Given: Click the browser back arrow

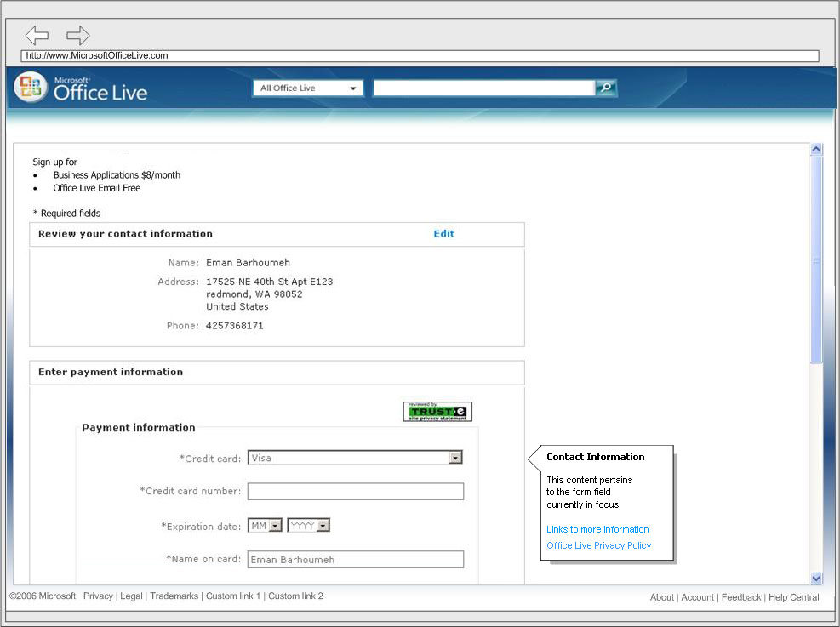Looking at the screenshot, I should [37, 36].
